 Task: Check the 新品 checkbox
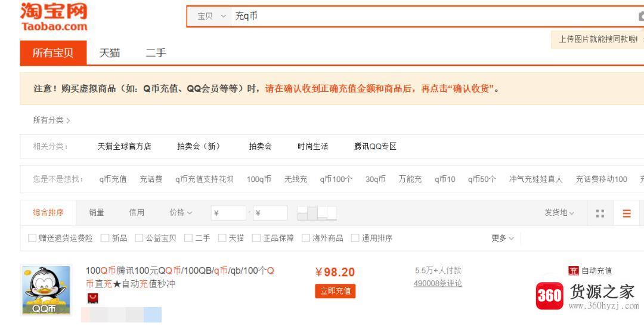point(105,238)
